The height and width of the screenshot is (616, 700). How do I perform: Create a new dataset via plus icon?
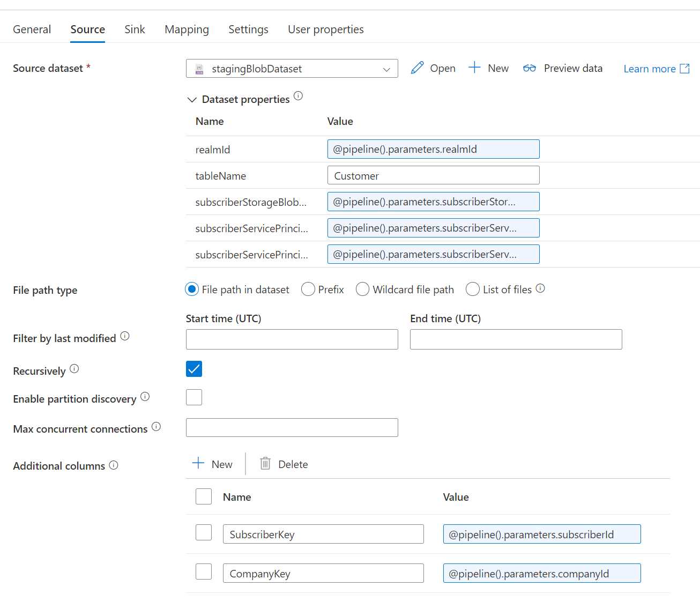[474, 68]
